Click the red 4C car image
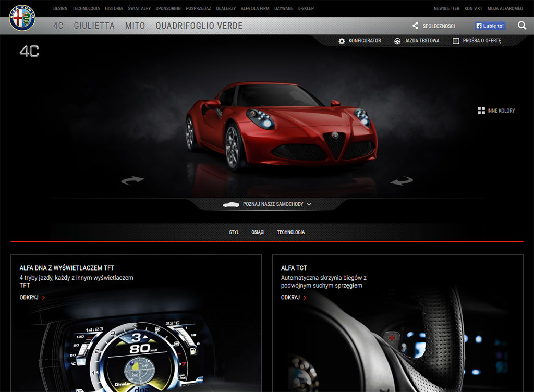 pyautogui.click(x=282, y=126)
